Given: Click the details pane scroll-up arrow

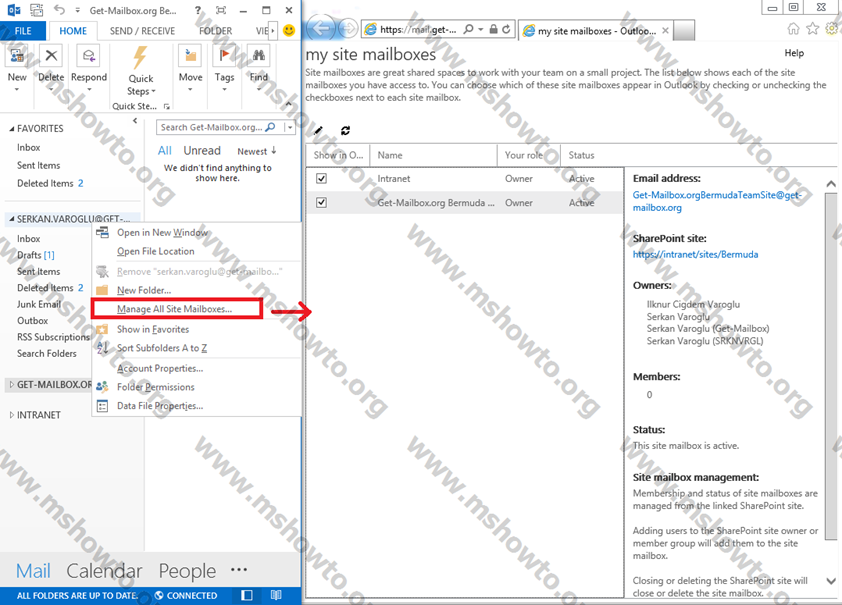Looking at the screenshot, I should point(831,184).
